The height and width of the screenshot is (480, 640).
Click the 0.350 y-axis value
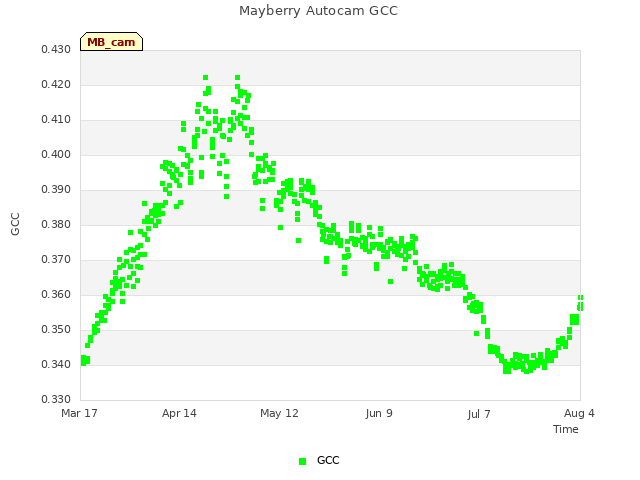tap(56, 329)
